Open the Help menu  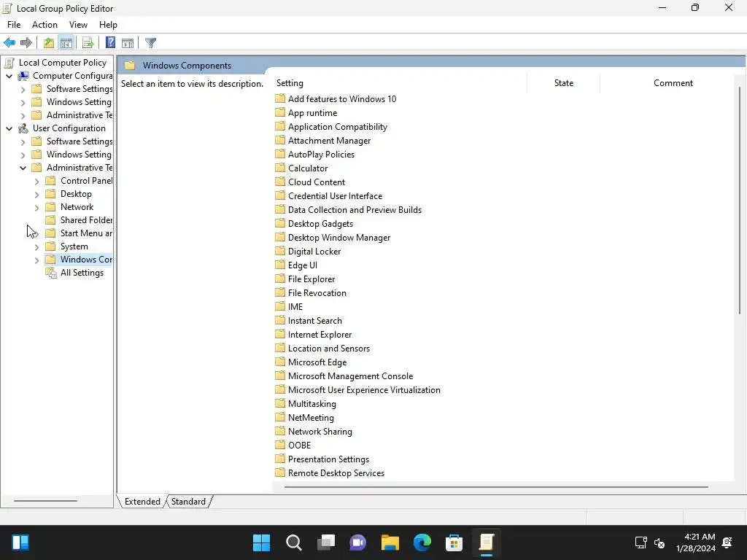(x=108, y=25)
